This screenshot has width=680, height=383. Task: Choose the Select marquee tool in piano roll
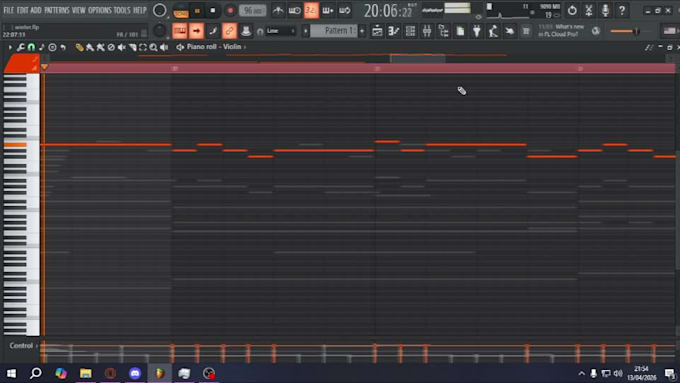pyautogui.click(x=143, y=47)
